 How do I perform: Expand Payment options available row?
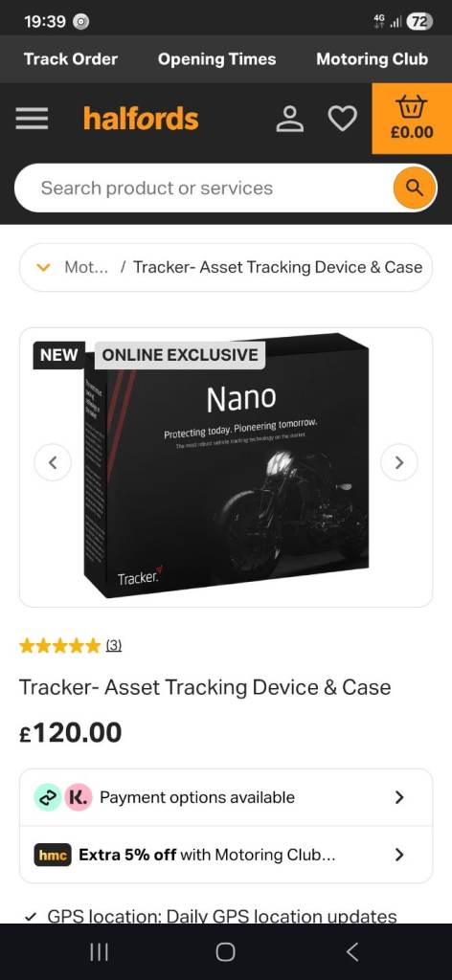tap(226, 797)
